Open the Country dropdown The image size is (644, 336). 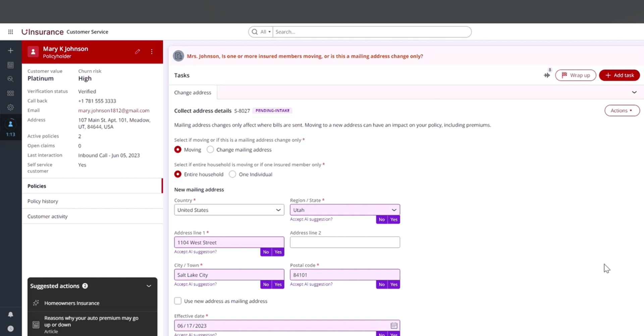(x=229, y=210)
